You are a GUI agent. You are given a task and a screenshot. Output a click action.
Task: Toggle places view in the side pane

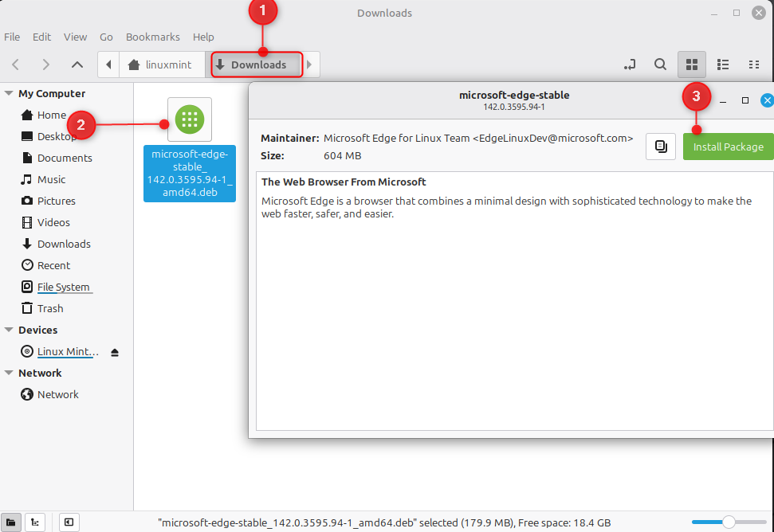point(11,522)
